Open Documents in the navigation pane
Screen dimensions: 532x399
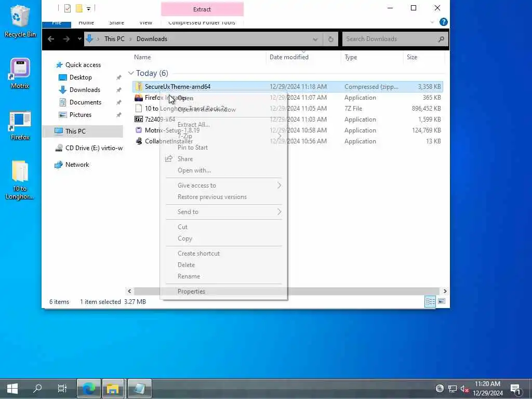[x=85, y=102]
